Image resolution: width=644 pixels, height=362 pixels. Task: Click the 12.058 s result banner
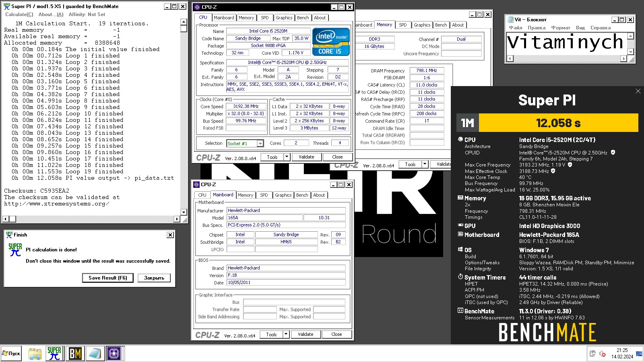point(558,123)
